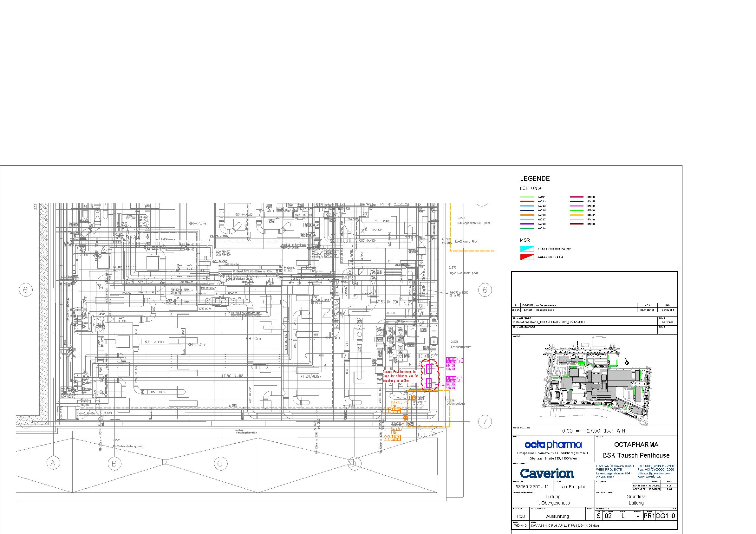Image resolution: width=756 pixels, height=534 pixels.
Task: Click the red Schaltschrank NEU legend symbol
Action: [527, 257]
